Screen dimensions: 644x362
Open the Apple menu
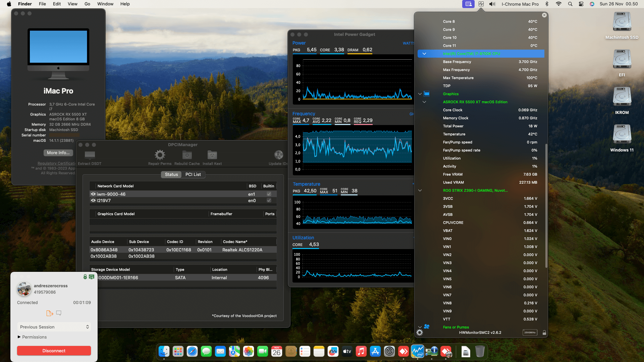9,4
